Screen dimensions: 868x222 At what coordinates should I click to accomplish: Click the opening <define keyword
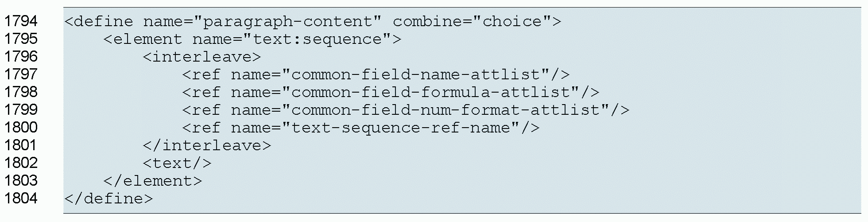click(x=99, y=21)
